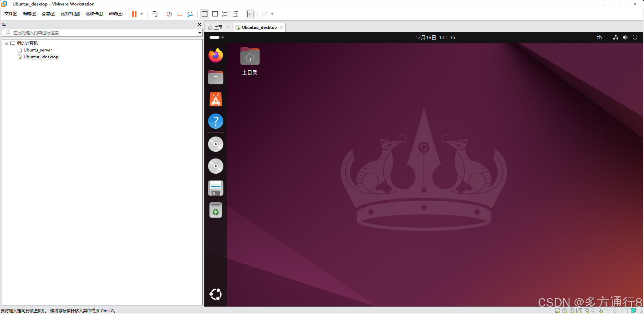
Task: Click the power button in Ubuntu top bar
Action: pos(635,37)
